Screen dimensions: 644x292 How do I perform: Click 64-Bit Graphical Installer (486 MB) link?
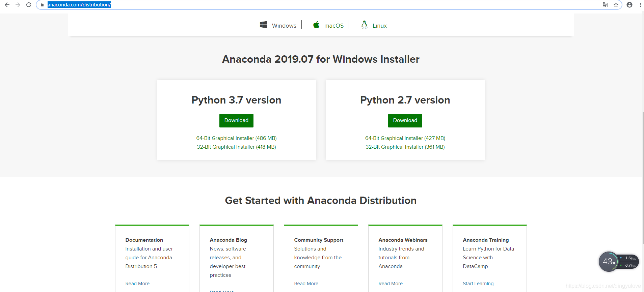[x=236, y=138]
